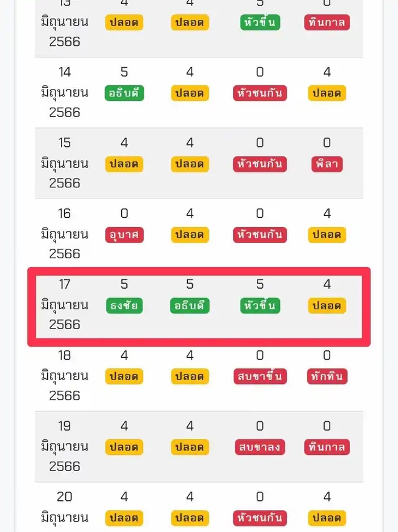Image resolution: width=398 pixels, height=532 pixels.
Task: Click red สบขาลง badge on 19 มิถุนายน
Action: [x=260, y=447]
